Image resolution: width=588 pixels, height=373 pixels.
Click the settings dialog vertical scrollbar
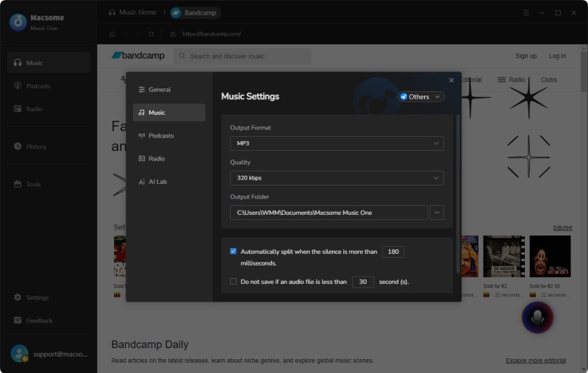coord(457,193)
